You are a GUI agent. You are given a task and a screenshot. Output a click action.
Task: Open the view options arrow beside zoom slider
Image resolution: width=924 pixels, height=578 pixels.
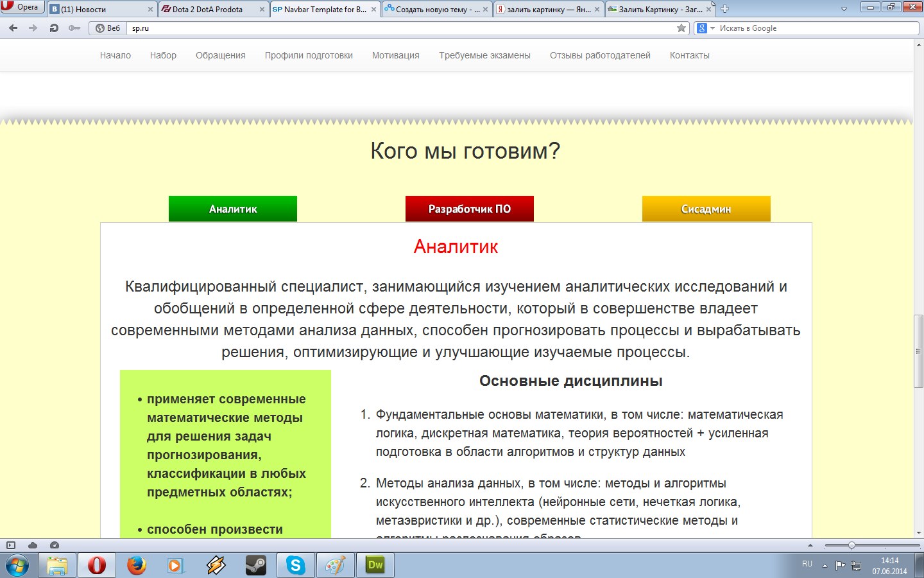tap(810, 545)
